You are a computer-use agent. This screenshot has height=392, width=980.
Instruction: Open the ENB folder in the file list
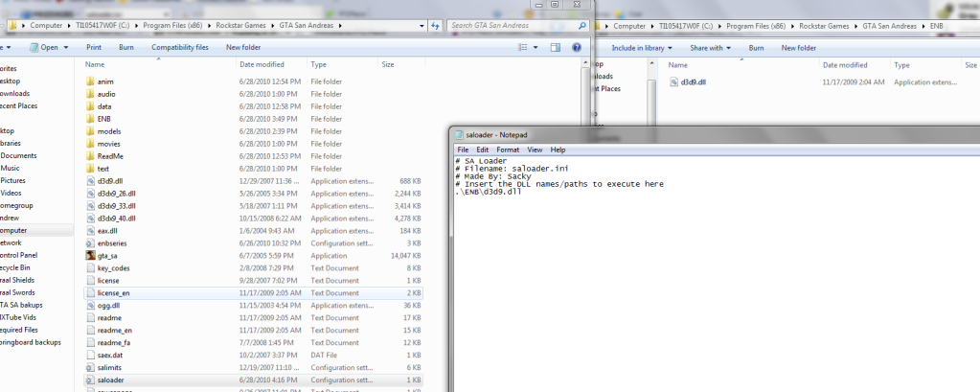[x=103, y=119]
